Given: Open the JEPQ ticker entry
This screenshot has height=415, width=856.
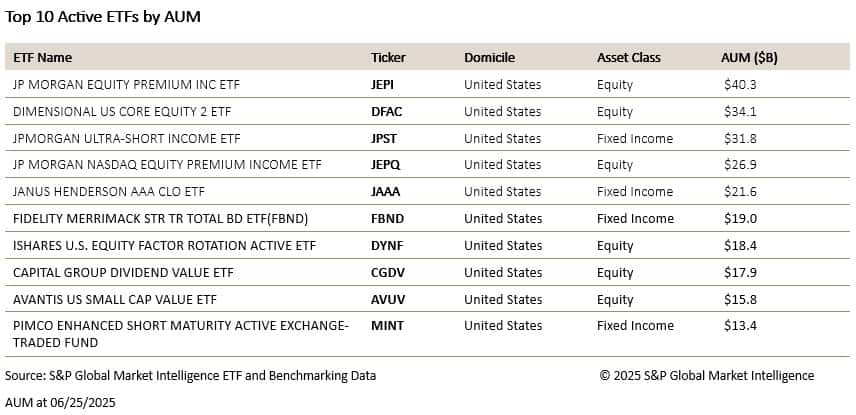Looking at the screenshot, I should 385,165.
